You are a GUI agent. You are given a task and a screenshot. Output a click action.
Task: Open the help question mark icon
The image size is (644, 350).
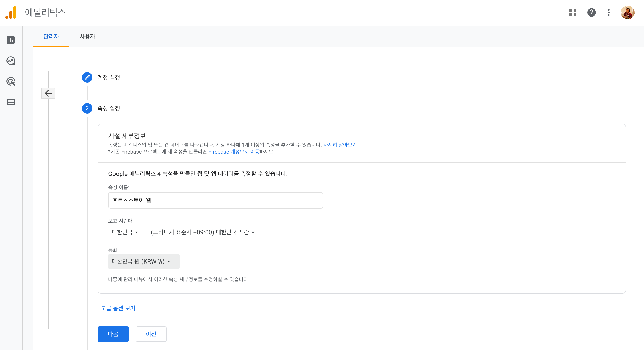[591, 12]
